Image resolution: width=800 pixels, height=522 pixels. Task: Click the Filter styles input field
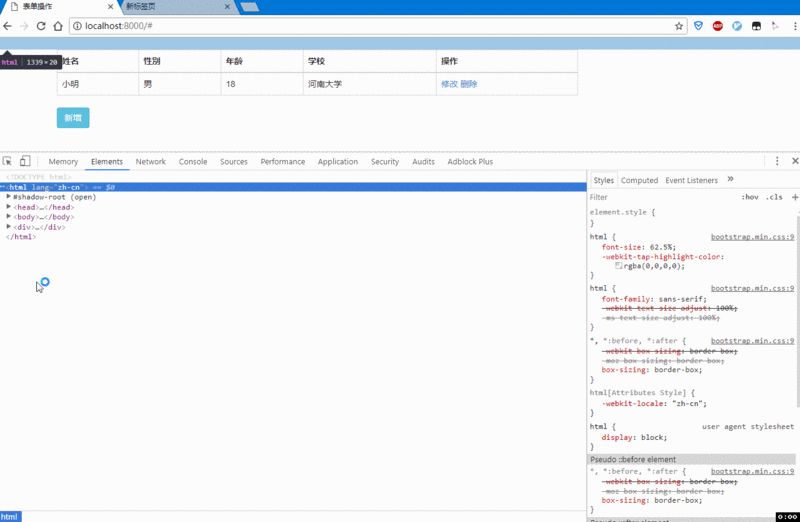tap(660, 197)
